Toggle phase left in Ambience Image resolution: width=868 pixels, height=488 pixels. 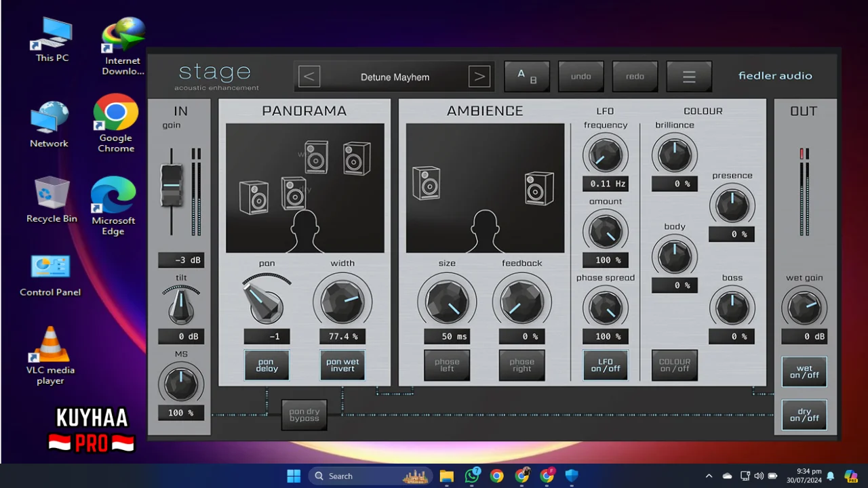[447, 365]
